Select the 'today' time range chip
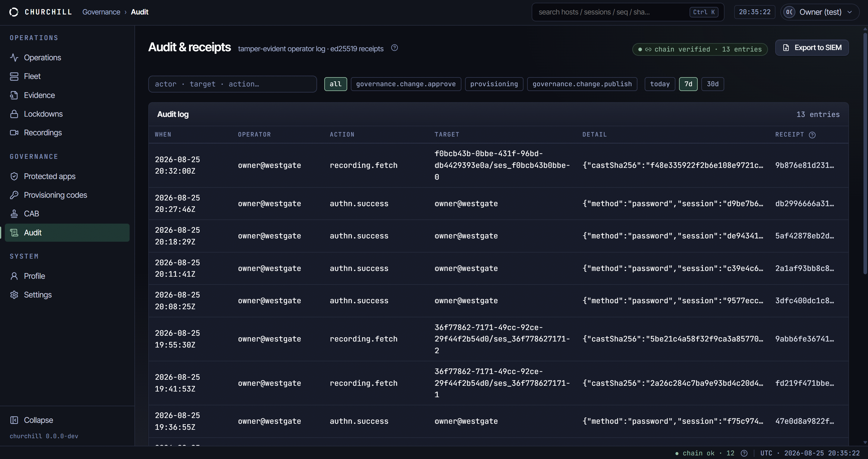This screenshot has height=459, width=868. click(x=660, y=84)
